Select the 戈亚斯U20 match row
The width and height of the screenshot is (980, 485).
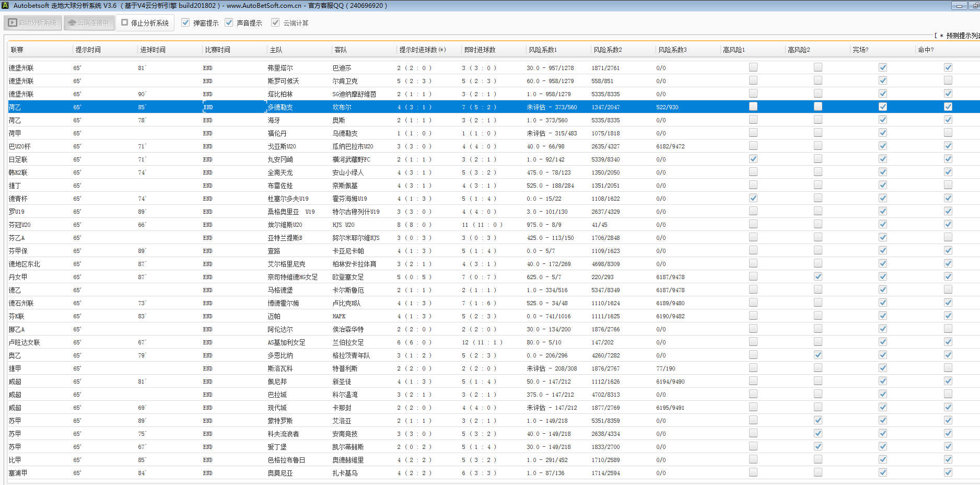click(x=282, y=146)
